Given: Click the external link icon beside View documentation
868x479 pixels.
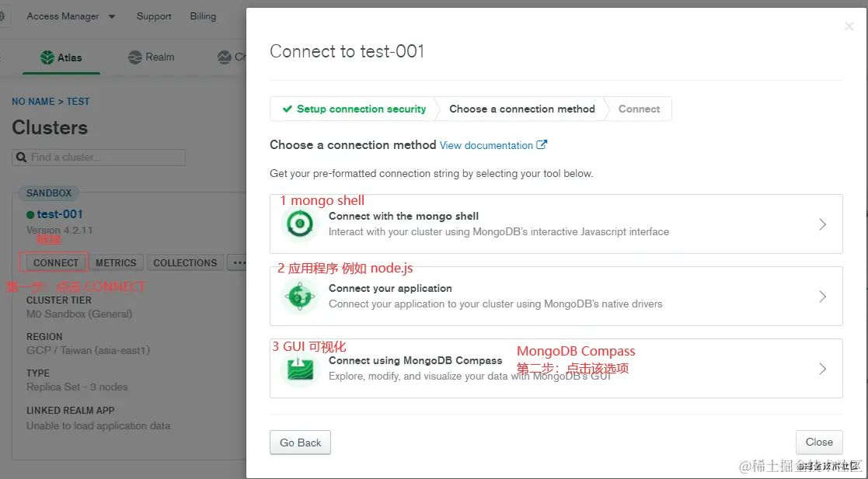Looking at the screenshot, I should [542, 145].
